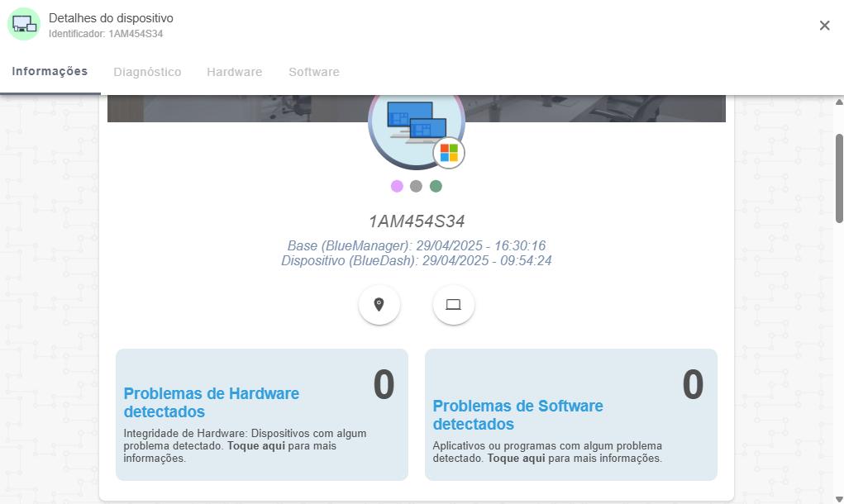Image resolution: width=844 pixels, height=504 pixels.
Task: Click 'Toque aqui' in the hardware card
Action: pos(258,446)
